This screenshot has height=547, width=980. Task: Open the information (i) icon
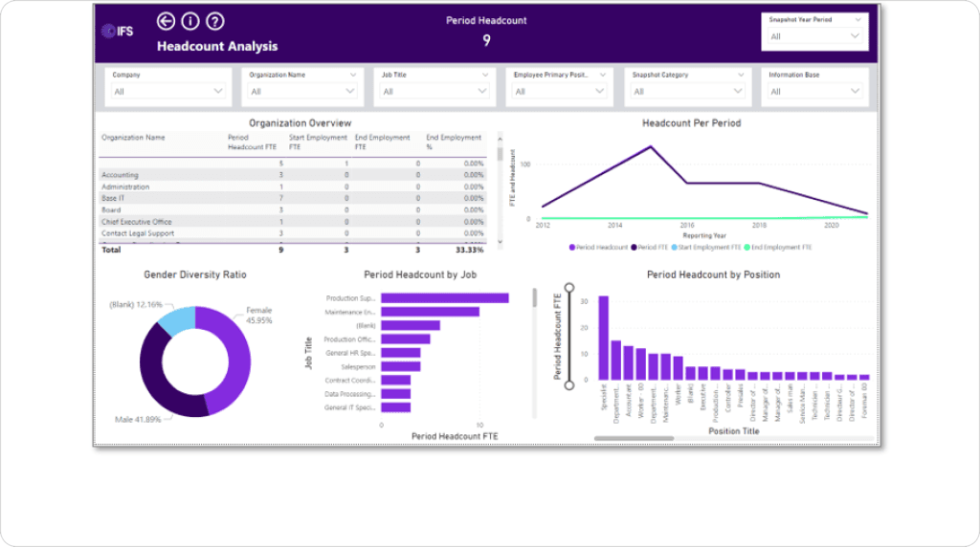click(190, 21)
